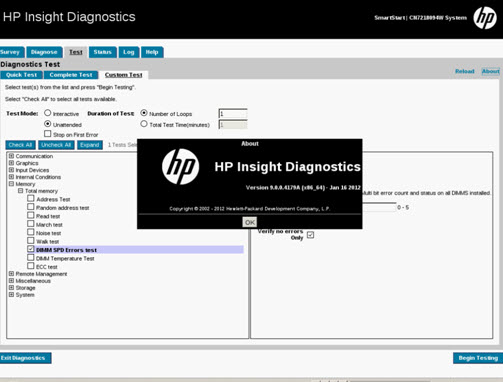The height and width of the screenshot is (382, 503).
Task: Choose Total Test Time(minutes) option
Action: click(144, 124)
